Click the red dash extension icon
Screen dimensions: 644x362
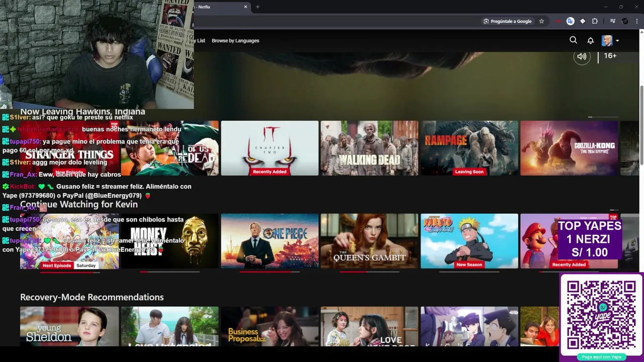point(558,21)
